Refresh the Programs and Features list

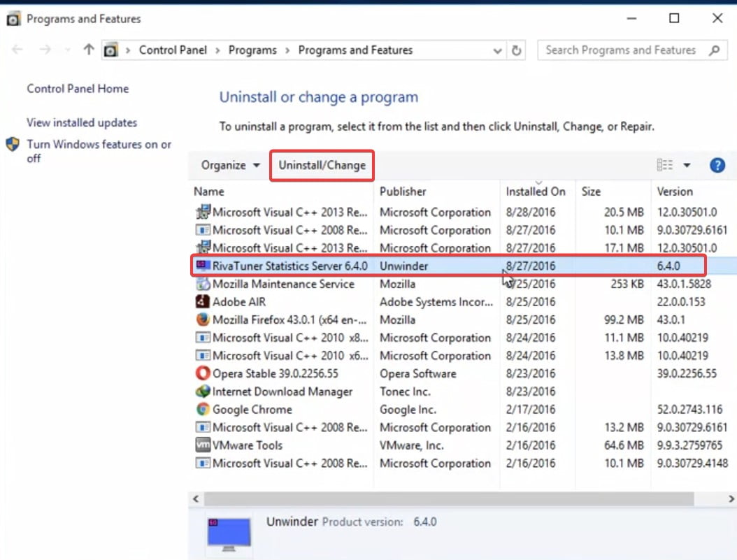coord(516,50)
